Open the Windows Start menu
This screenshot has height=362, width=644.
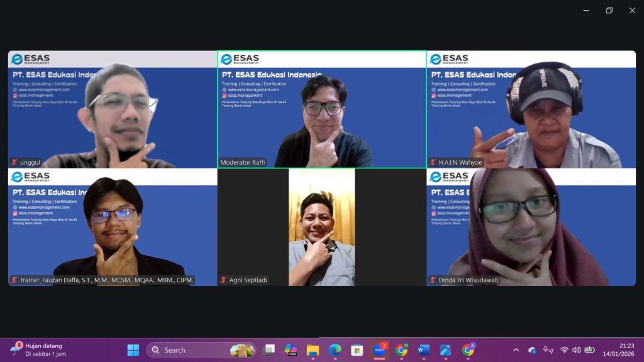click(133, 350)
